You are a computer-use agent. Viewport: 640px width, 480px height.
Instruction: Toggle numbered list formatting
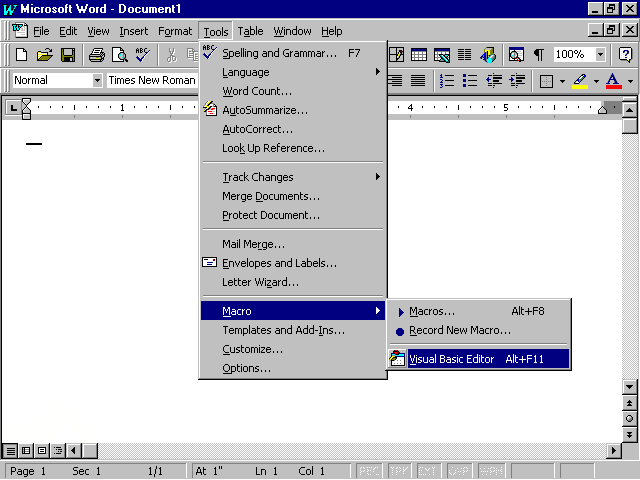pyautogui.click(x=447, y=80)
